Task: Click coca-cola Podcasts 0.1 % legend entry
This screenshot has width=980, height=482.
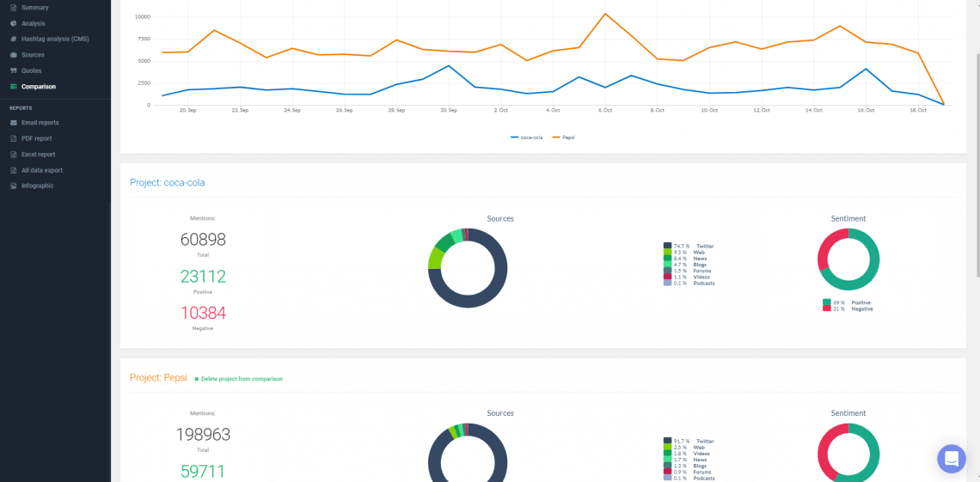Action: 689,283
